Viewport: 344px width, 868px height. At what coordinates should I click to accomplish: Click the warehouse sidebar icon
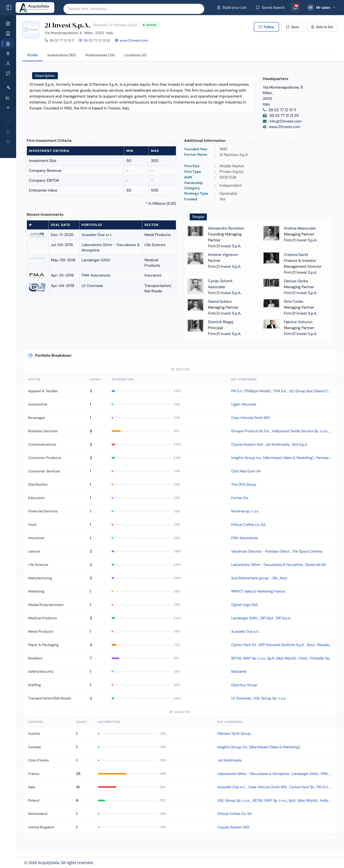tap(8, 132)
